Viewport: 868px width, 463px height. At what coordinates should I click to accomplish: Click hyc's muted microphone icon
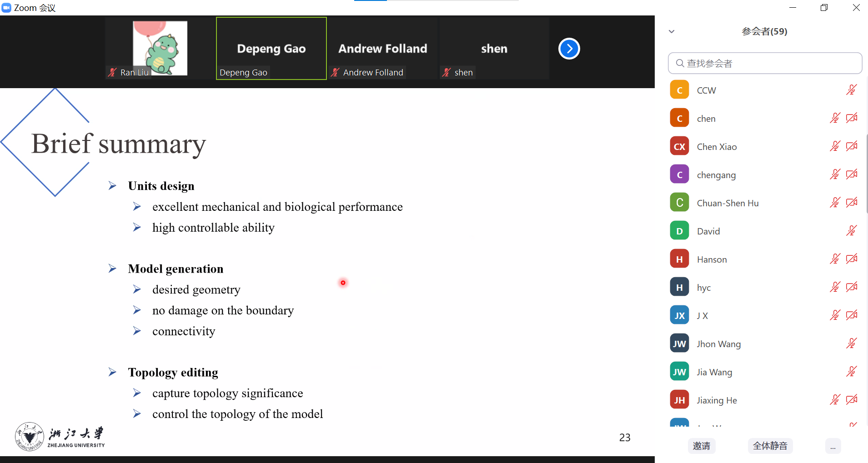(x=835, y=287)
